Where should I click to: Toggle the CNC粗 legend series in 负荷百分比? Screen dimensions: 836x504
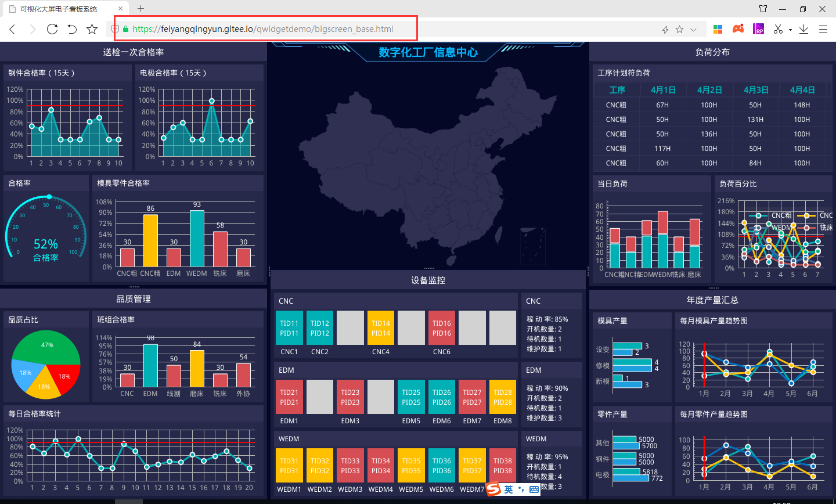point(775,215)
